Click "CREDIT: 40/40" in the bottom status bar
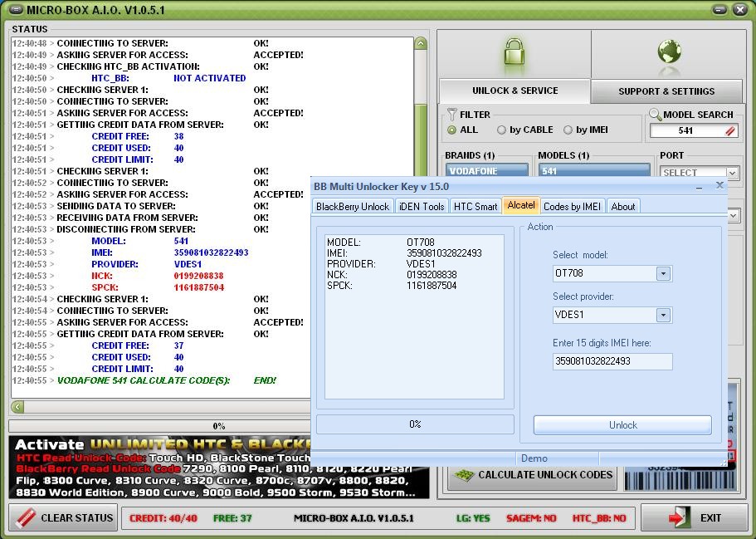The width and height of the screenshot is (756, 539). pos(163,518)
